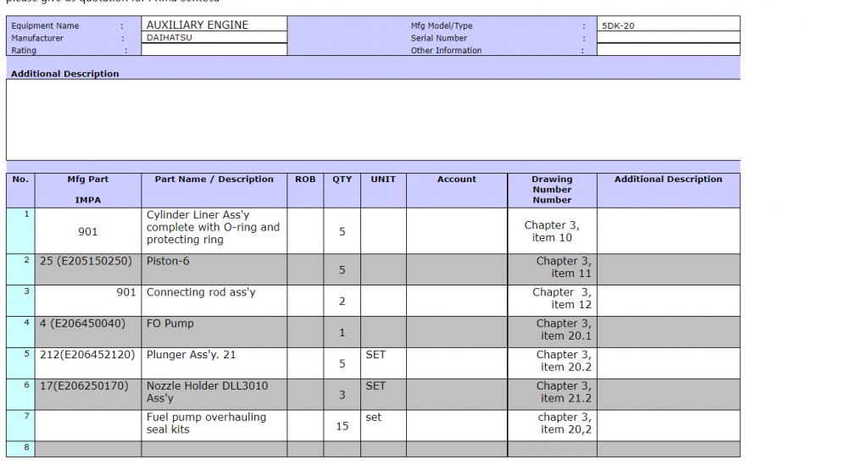Click the Account column header
The image size is (868, 476).
coord(457,180)
